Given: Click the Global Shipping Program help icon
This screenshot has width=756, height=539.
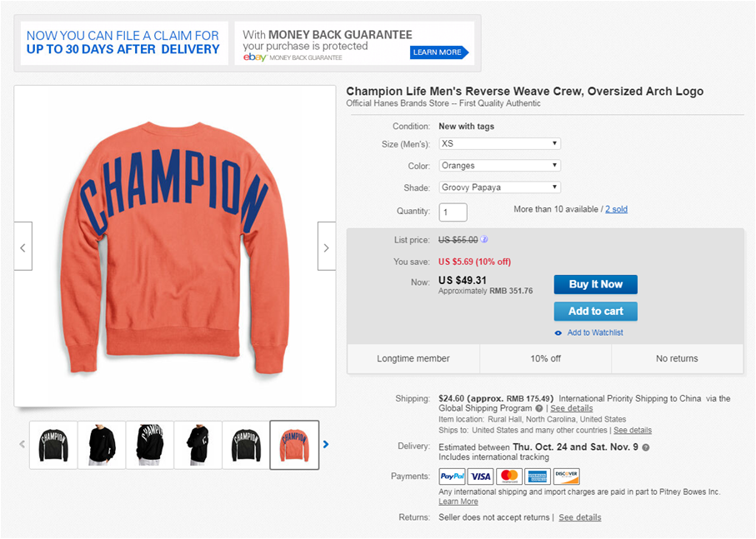Looking at the screenshot, I should pos(539,409).
